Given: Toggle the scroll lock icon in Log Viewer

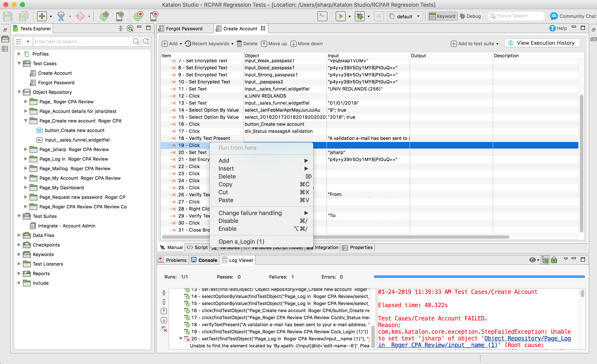Looking at the screenshot, I should (x=554, y=260).
